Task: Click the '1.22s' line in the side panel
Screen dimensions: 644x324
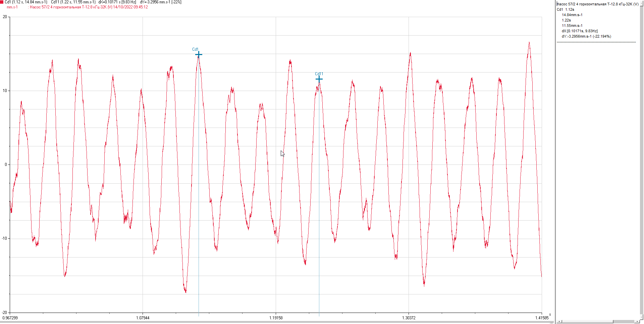Action: point(566,20)
